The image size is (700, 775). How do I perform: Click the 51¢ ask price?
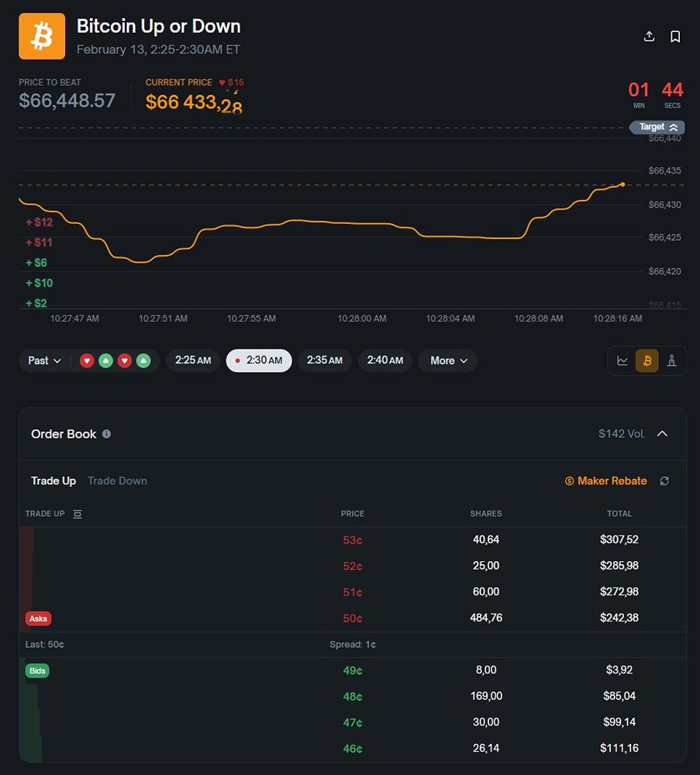point(353,592)
